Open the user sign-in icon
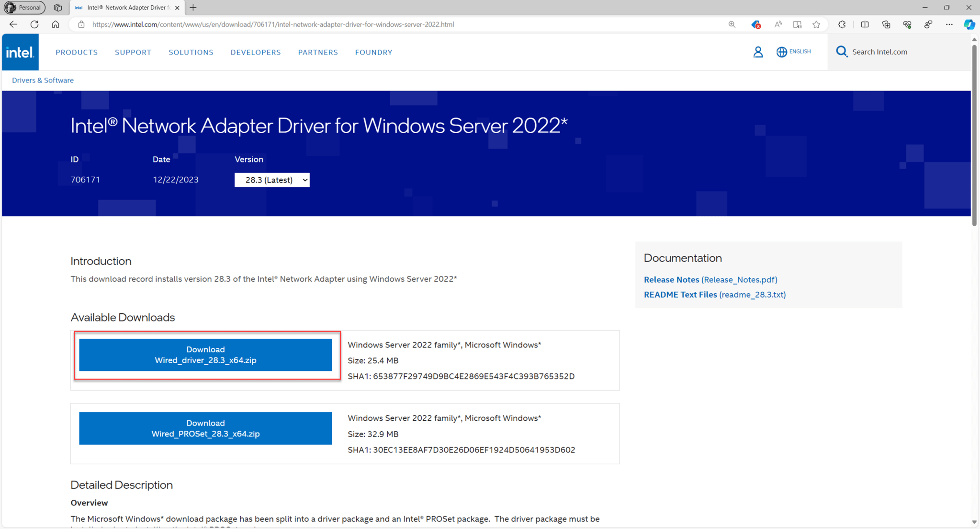Image resolution: width=980 pixels, height=529 pixels. click(758, 52)
